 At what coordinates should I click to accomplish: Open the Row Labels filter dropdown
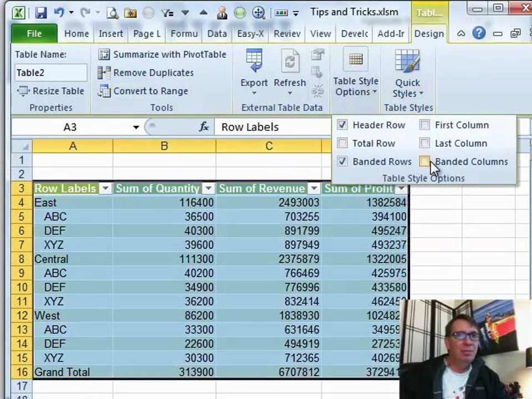coord(105,188)
